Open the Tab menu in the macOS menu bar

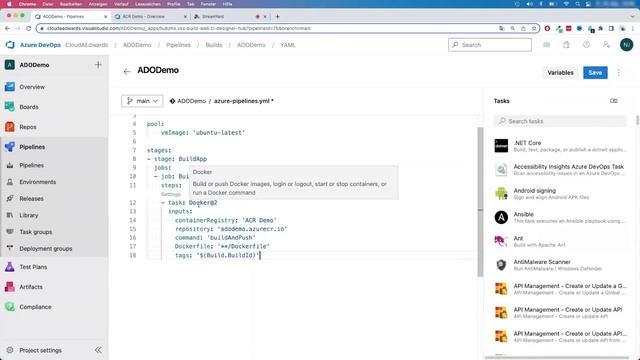[x=191, y=4]
